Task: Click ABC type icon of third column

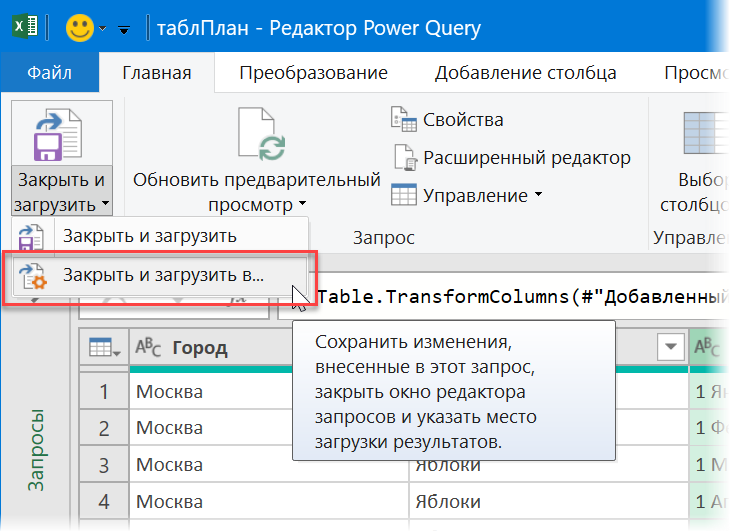Action: (x=707, y=347)
